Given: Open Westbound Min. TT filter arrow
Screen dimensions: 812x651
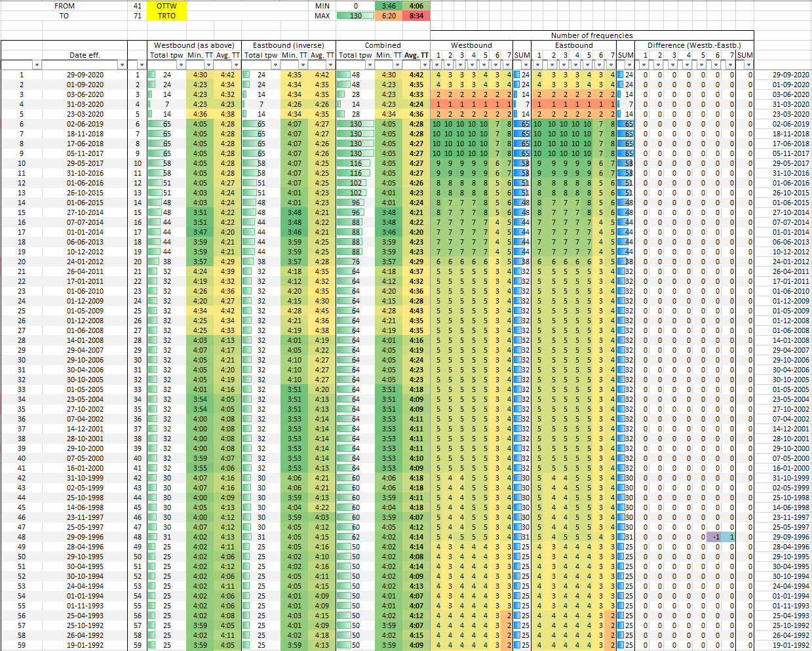Looking at the screenshot, I should (210, 65).
